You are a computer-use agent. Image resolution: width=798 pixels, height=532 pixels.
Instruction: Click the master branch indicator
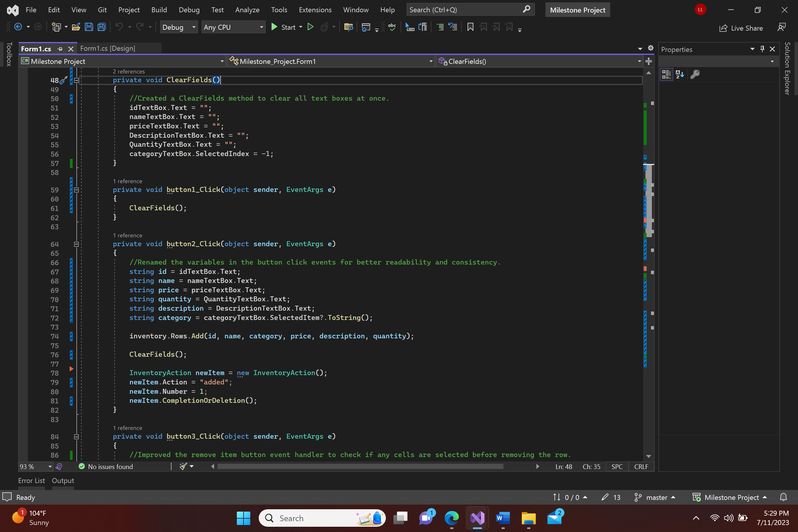coord(654,497)
